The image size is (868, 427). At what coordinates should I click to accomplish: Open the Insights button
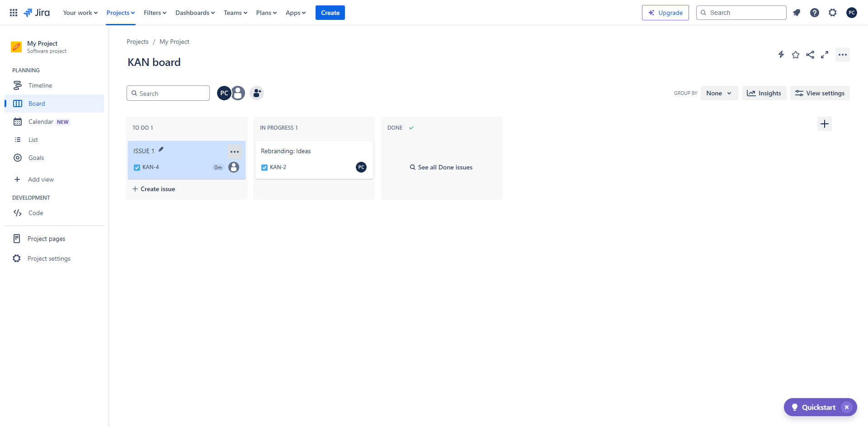[x=764, y=93]
